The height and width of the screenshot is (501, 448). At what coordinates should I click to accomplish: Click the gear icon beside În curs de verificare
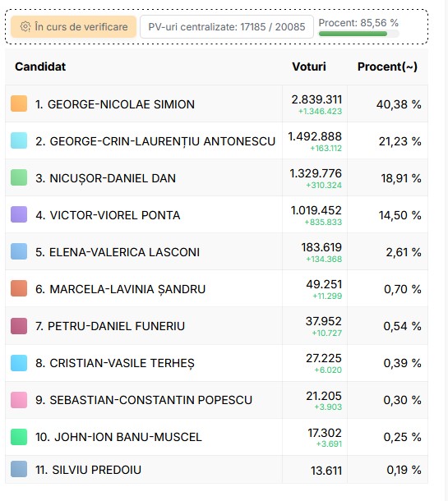tap(25, 26)
